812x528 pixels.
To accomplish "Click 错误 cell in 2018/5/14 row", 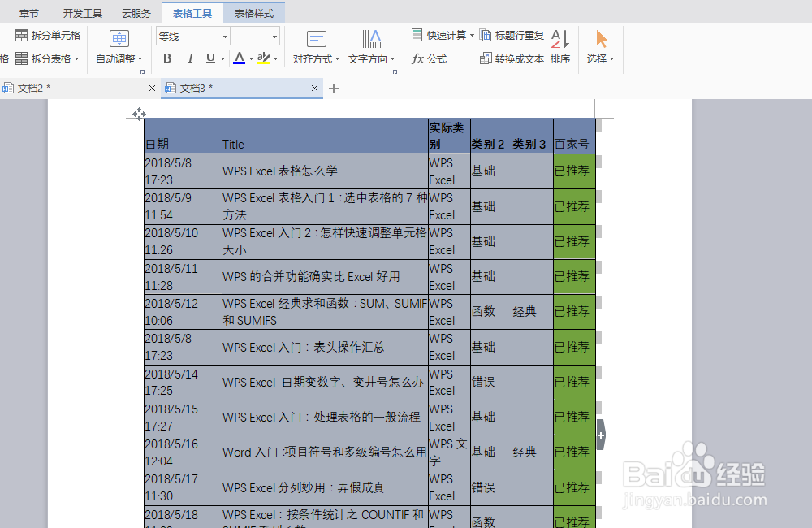I will click(491, 383).
